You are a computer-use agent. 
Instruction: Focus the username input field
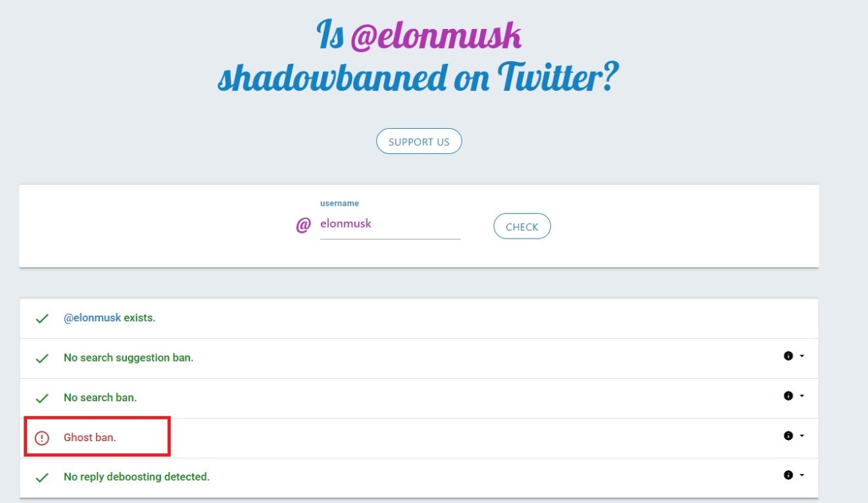pyautogui.click(x=390, y=224)
